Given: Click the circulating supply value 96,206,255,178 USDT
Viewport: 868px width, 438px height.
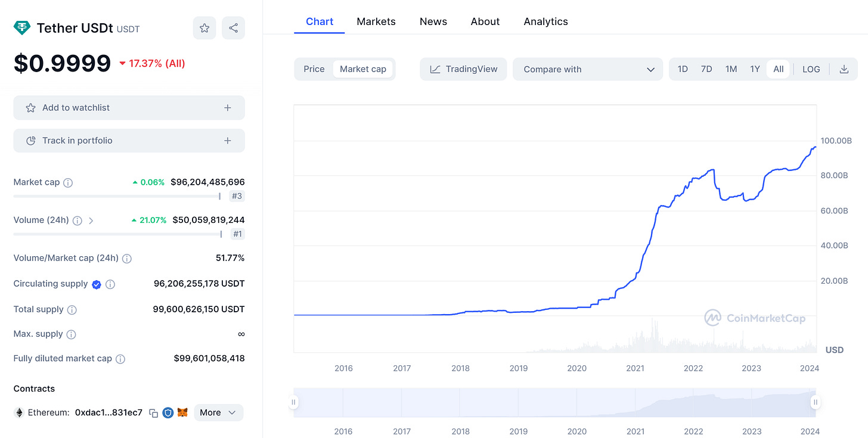Looking at the screenshot, I should [x=199, y=284].
